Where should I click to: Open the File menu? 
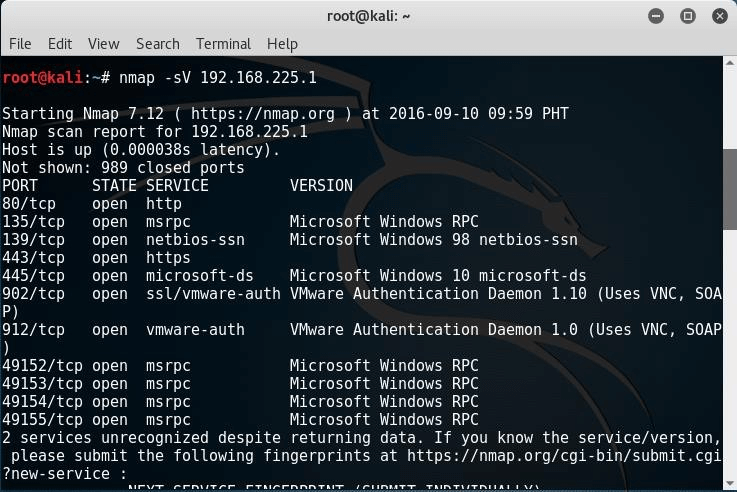[x=20, y=44]
